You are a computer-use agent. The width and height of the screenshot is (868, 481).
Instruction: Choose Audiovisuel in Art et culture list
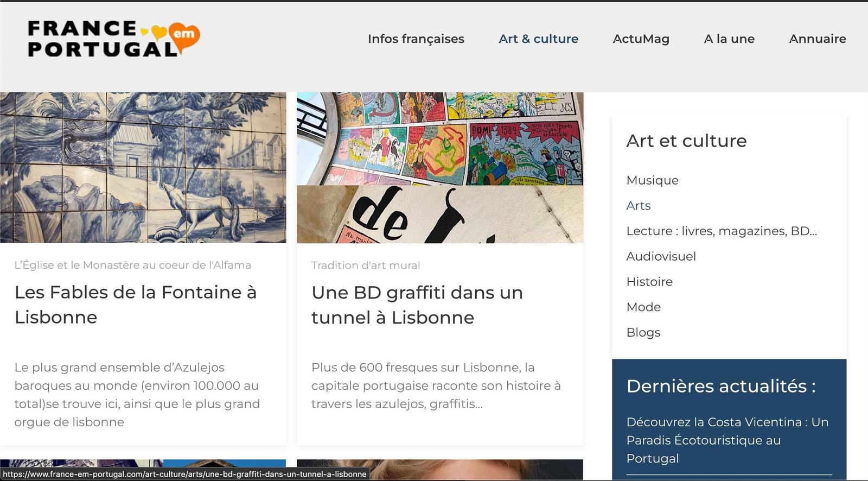point(661,256)
